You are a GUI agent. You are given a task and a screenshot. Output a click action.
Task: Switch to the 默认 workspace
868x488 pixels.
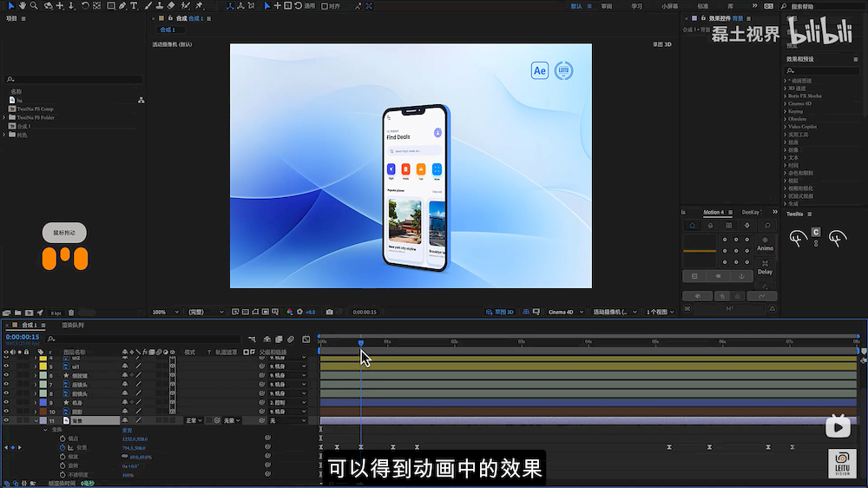coord(576,6)
